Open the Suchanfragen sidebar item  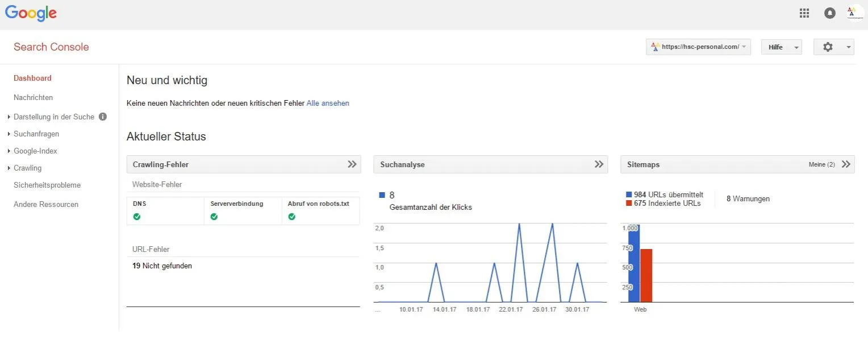[x=36, y=134]
